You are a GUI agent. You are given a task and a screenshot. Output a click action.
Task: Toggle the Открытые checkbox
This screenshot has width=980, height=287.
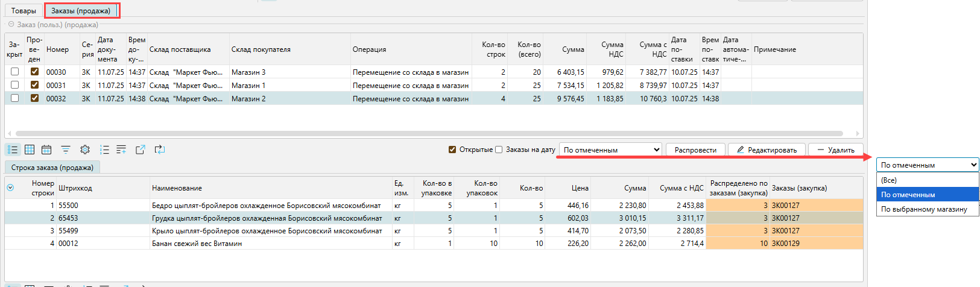[x=452, y=150]
